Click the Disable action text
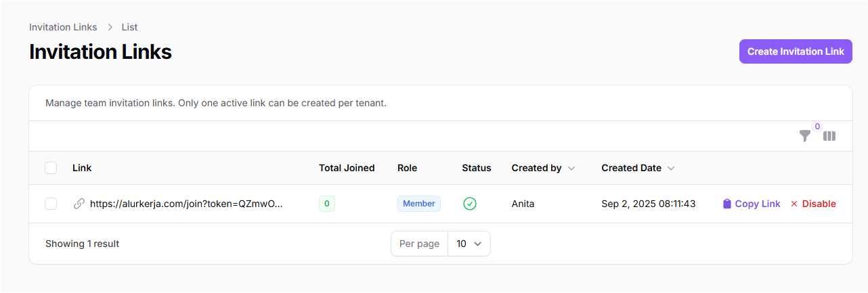 tap(819, 204)
